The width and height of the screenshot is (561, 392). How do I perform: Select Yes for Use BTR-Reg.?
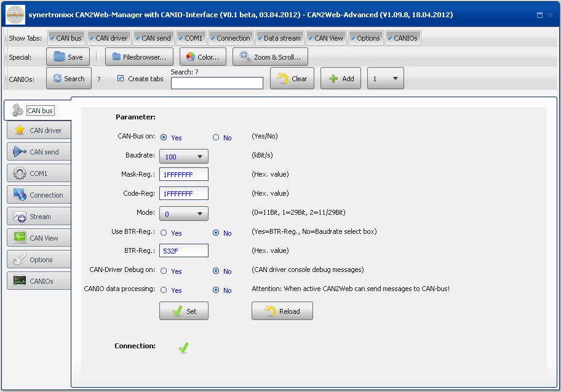coord(164,233)
